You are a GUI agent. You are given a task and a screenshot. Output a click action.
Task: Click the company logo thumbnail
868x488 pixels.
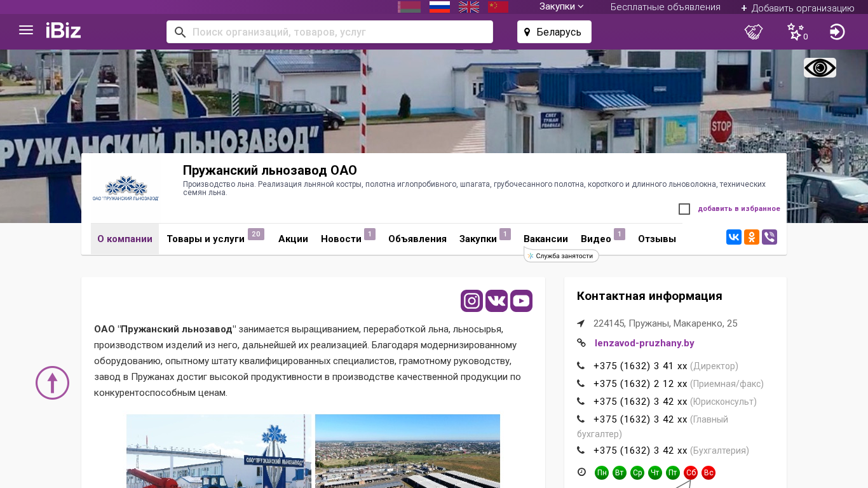click(125, 188)
